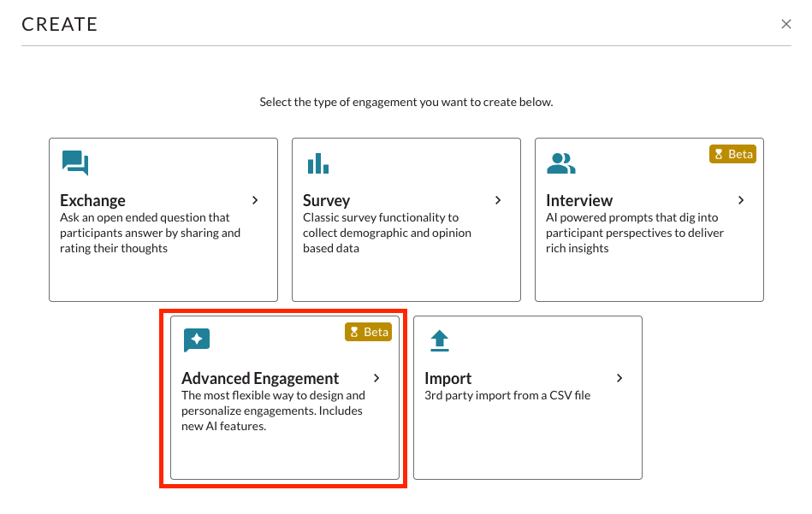The image size is (812, 514).
Task: Choose the Interview heading
Action: tap(579, 201)
